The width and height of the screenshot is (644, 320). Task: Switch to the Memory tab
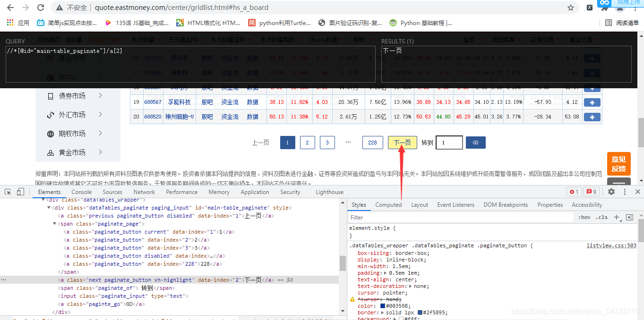219,192
